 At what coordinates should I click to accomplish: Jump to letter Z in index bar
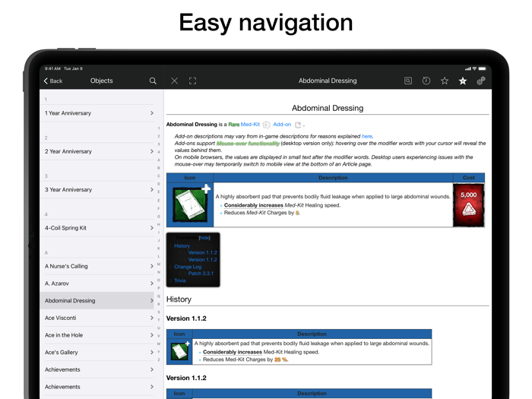(x=158, y=359)
